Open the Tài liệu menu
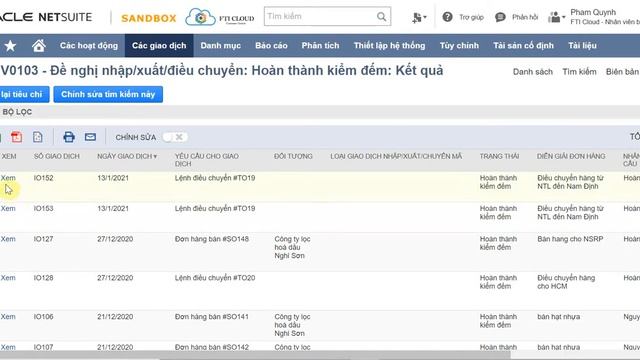The width and height of the screenshot is (640, 360). 582,46
